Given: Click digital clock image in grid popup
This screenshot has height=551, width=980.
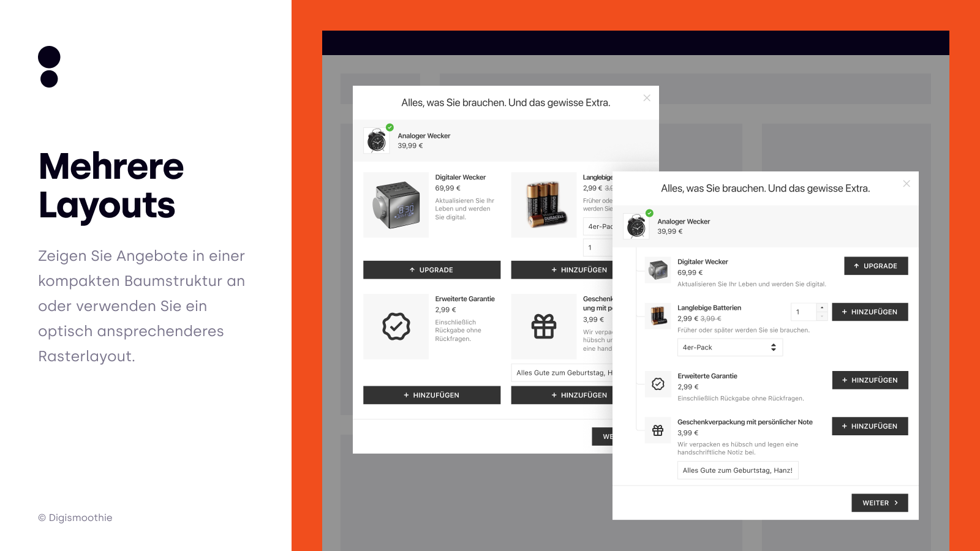Looking at the screenshot, I should click(396, 205).
